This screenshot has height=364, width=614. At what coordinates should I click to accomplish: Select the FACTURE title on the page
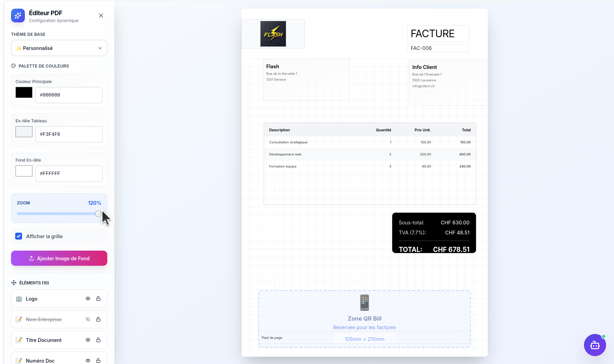(437, 33)
